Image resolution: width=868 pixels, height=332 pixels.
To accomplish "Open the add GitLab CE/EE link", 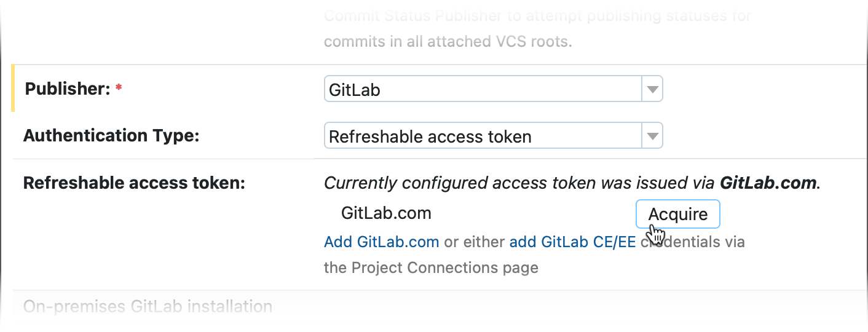I will point(572,242).
